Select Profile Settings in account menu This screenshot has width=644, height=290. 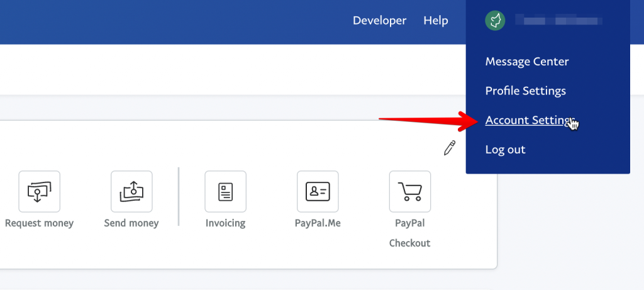click(x=525, y=91)
